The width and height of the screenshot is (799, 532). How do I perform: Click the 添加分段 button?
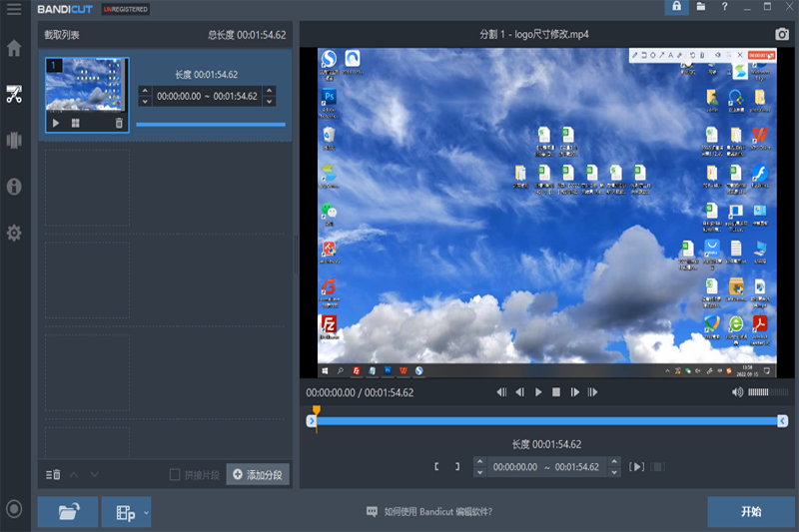[258, 474]
